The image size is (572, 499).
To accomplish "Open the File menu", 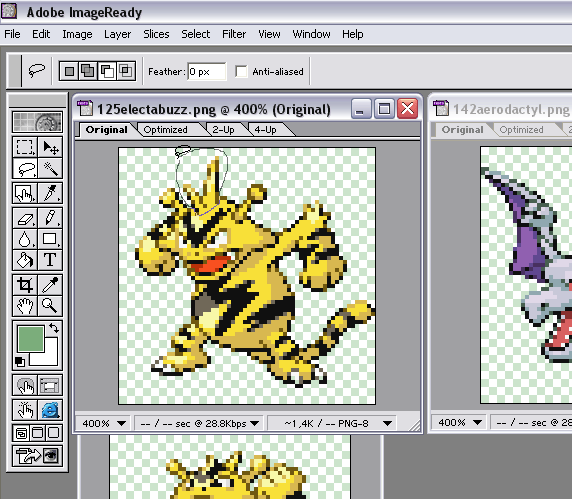I will (x=12, y=34).
